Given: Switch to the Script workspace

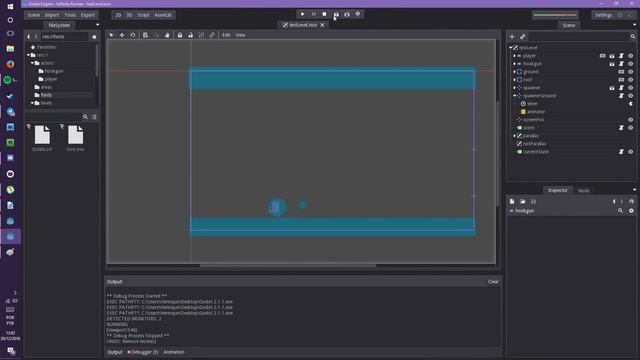Looking at the screenshot, I should [143, 15].
